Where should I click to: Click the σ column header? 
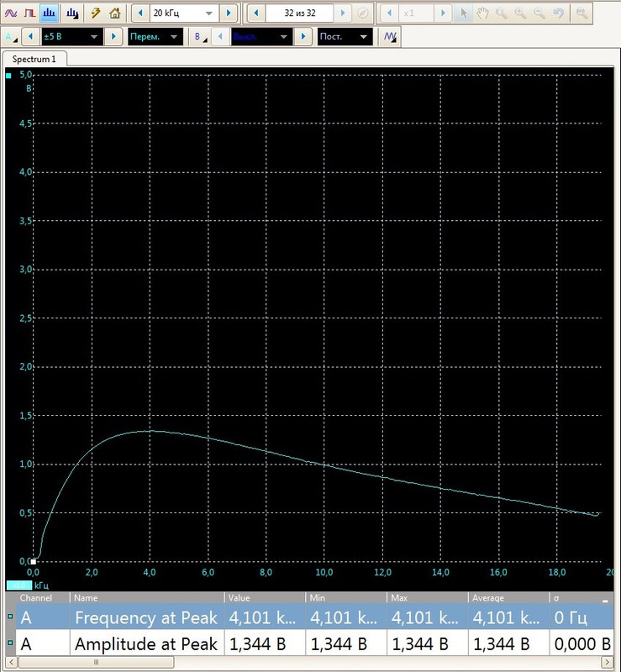pyautogui.click(x=575, y=598)
